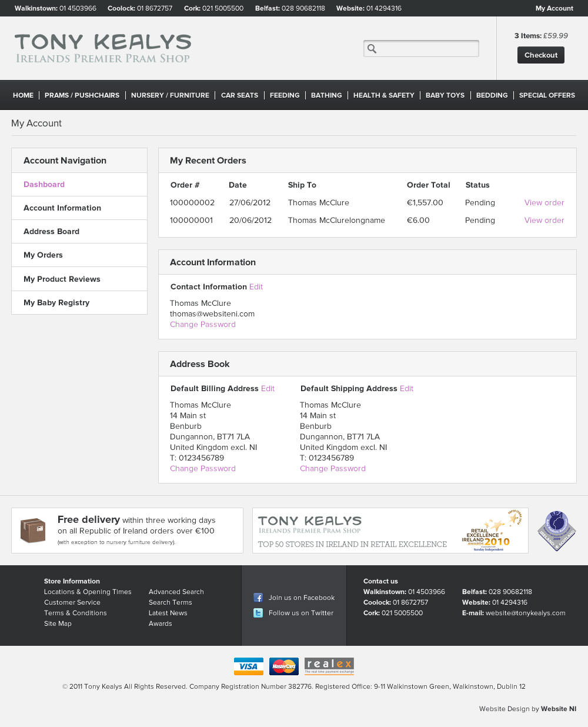The width and height of the screenshot is (588, 727).
Task: Open Bedding menu
Action: [x=492, y=95]
